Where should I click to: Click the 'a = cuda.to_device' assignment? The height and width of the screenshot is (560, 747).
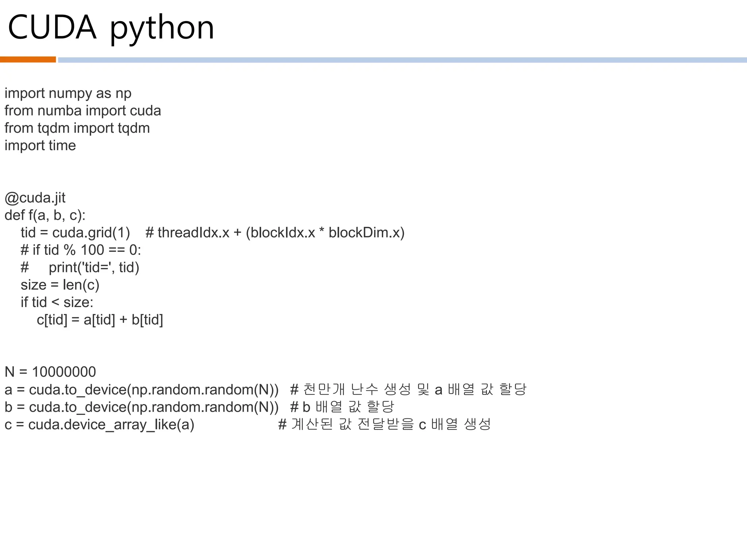(142, 390)
